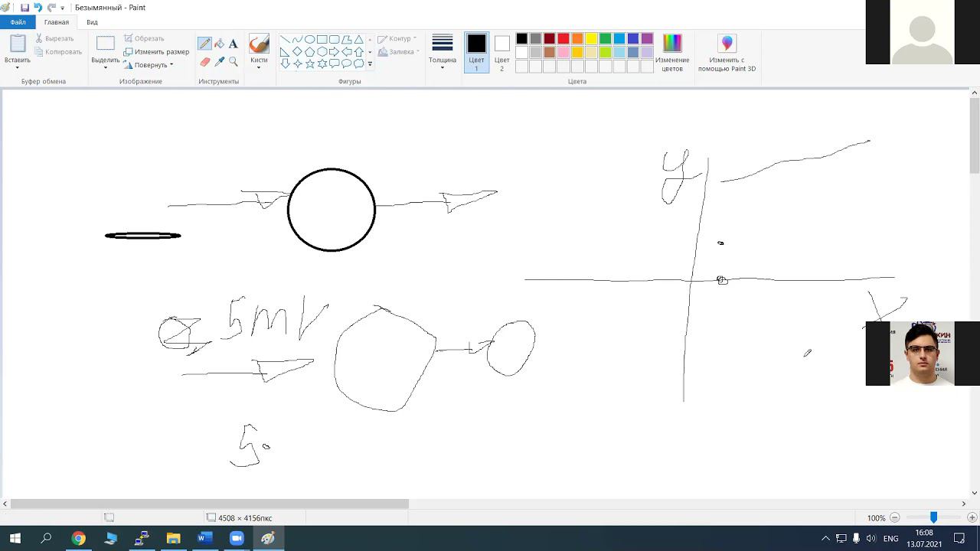This screenshot has height=551, width=980.
Task: Pick the green color swatch
Action: coord(605,39)
